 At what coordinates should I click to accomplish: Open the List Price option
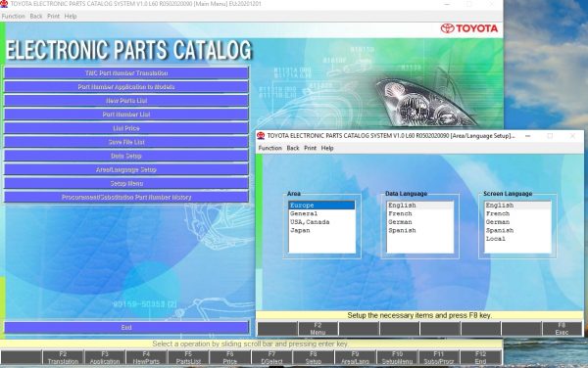click(x=126, y=128)
